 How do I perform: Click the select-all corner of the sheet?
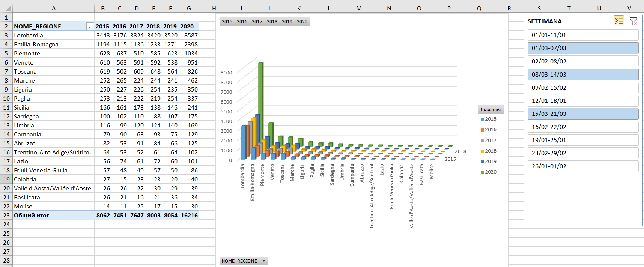6,8
